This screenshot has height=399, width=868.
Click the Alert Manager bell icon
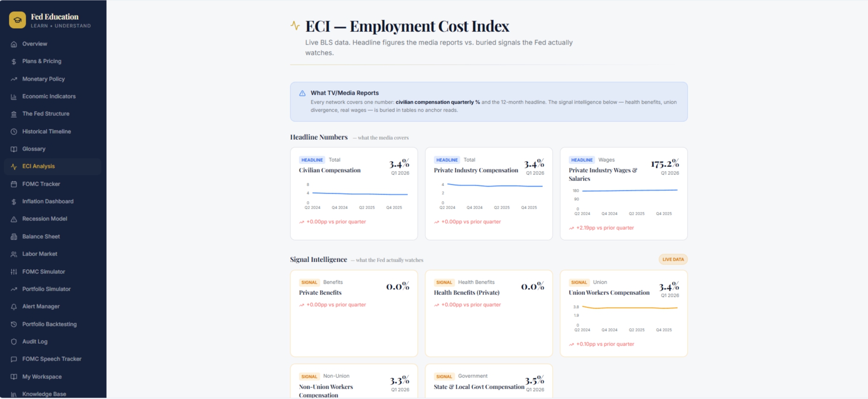(14, 307)
